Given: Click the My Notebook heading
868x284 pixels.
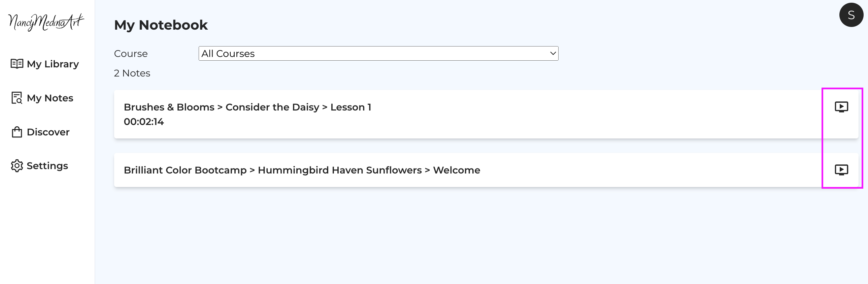Looking at the screenshot, I should coord(161,25).
